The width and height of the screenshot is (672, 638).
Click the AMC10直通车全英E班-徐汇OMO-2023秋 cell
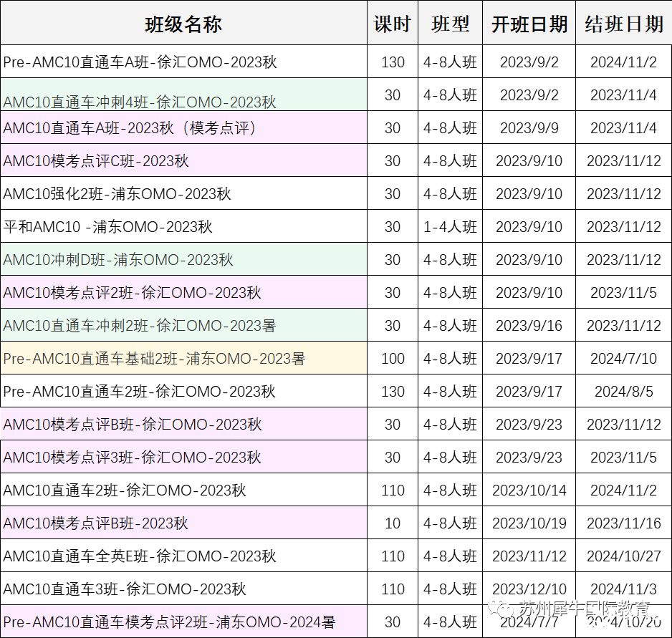[x=140, y=556]
